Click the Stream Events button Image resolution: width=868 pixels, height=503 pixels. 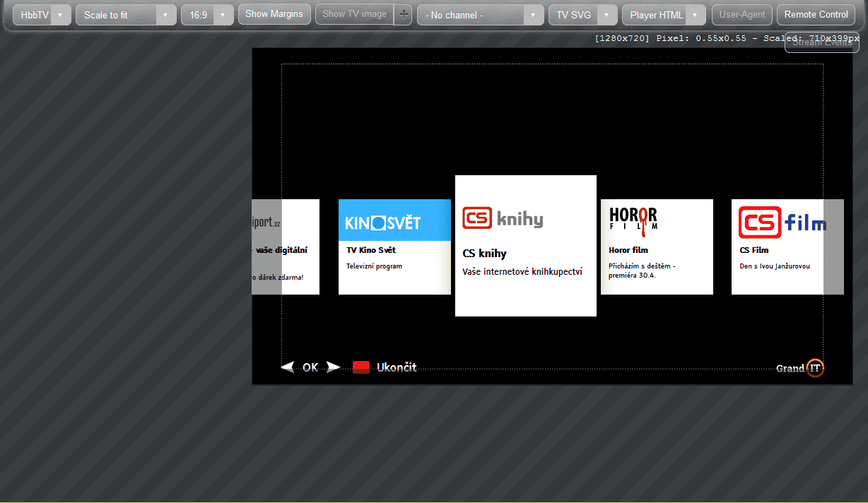pyautogui.click(x=821, y=42)
